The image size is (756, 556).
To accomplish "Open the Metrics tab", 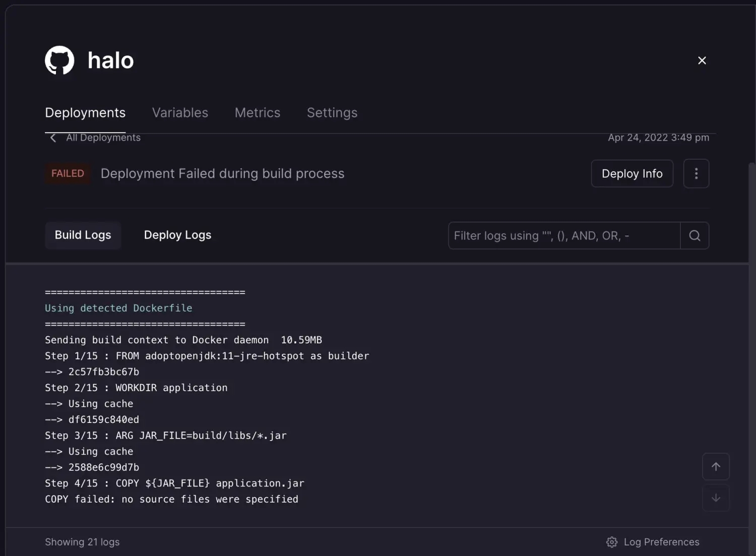I will 258,112.
